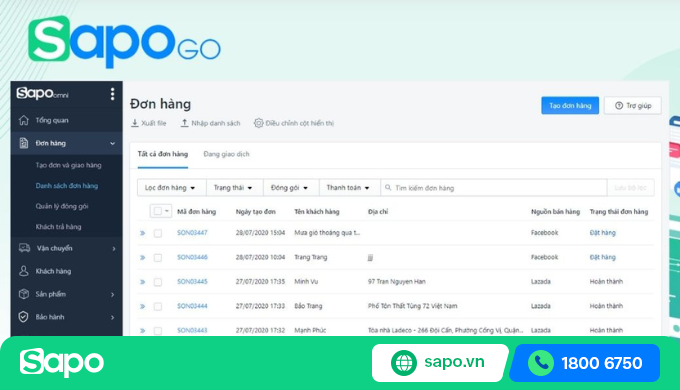680x390 pixels.
Task: Expand row arrows for order SON03443
Action: coord(142,331)
